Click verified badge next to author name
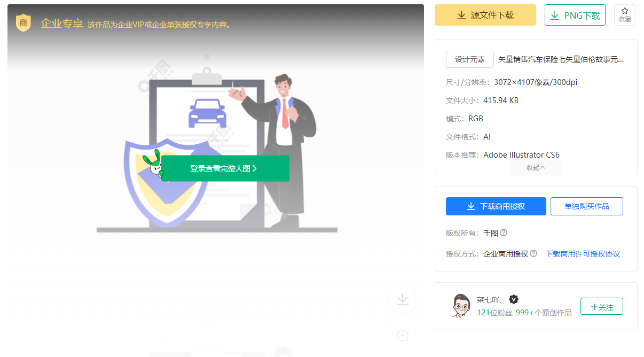 tap(514, 299)
